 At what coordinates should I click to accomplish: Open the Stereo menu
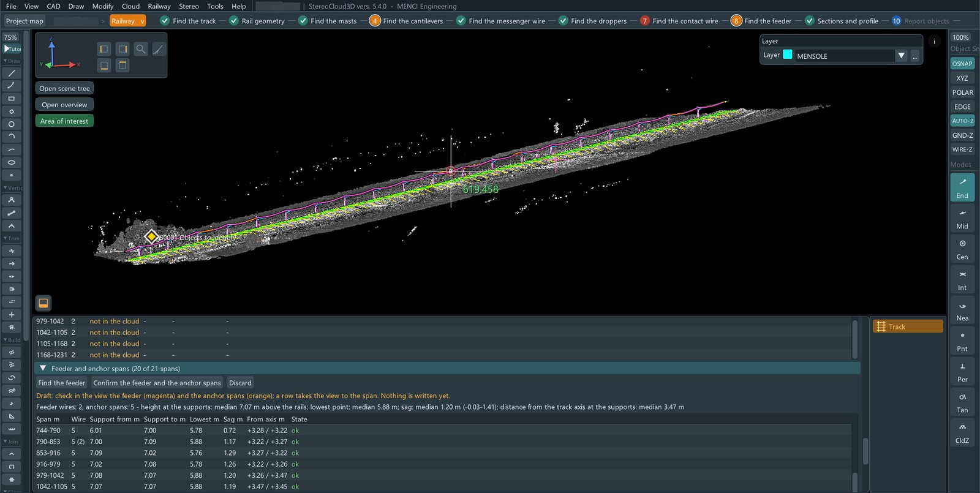189,6
